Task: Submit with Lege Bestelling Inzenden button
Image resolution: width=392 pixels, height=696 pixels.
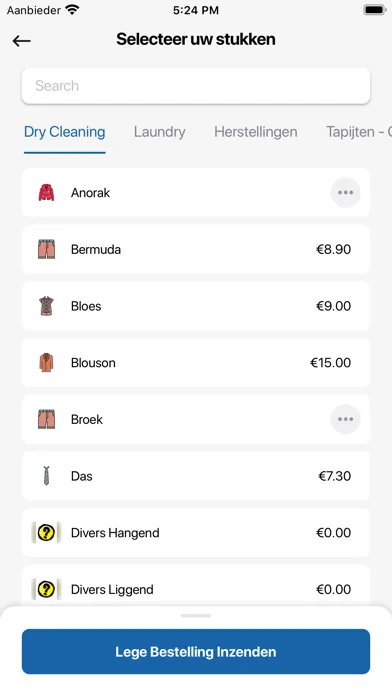Action: (x=196, y=652)
